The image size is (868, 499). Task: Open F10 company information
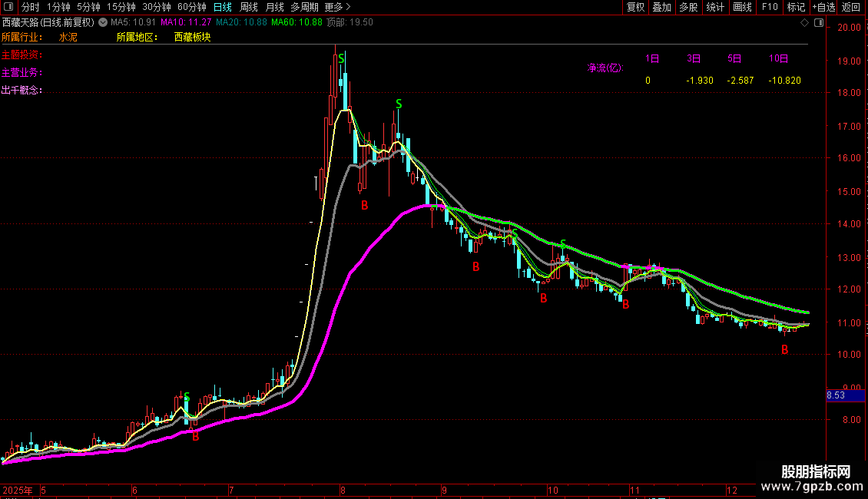coord(769,7)
